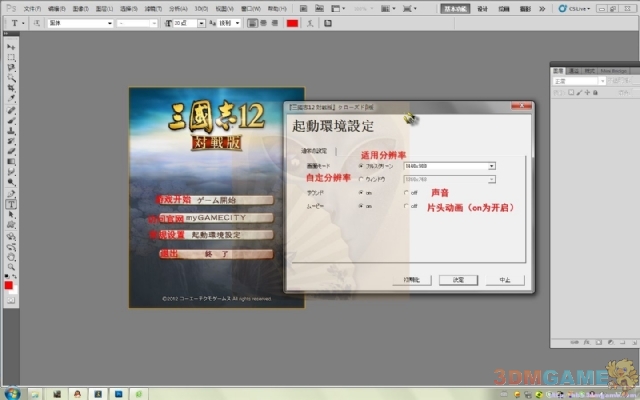Click the red foreground color swatch

(9, 285)
